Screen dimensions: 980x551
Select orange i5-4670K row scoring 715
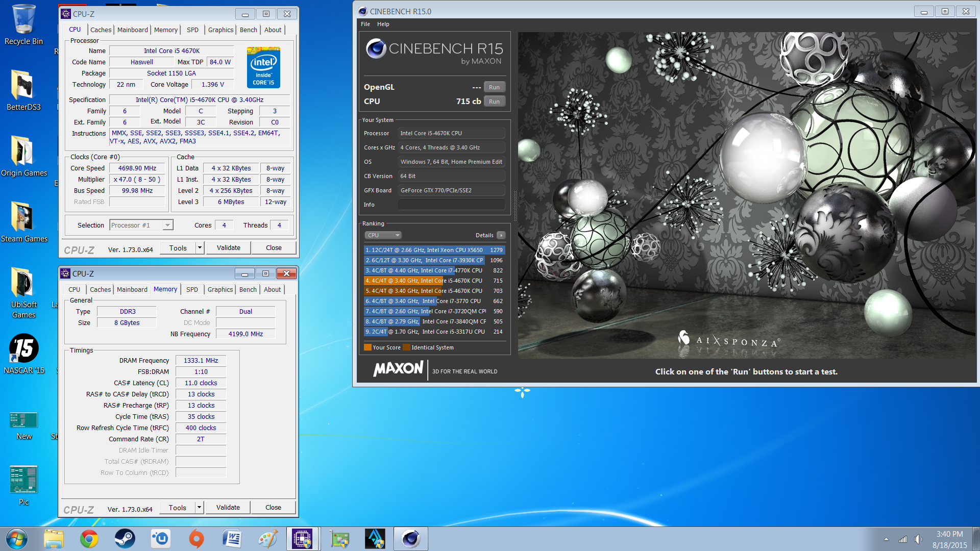click(434, 281)
